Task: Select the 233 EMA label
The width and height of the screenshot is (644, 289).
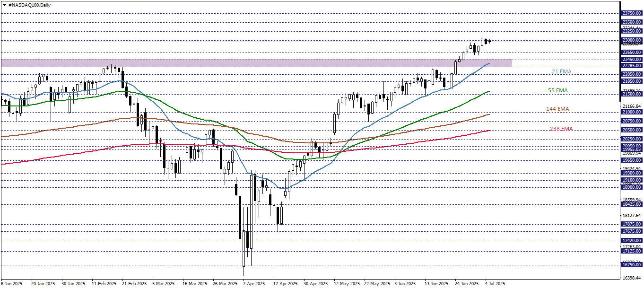Action: pyautogui.click(x=561, y=129)
